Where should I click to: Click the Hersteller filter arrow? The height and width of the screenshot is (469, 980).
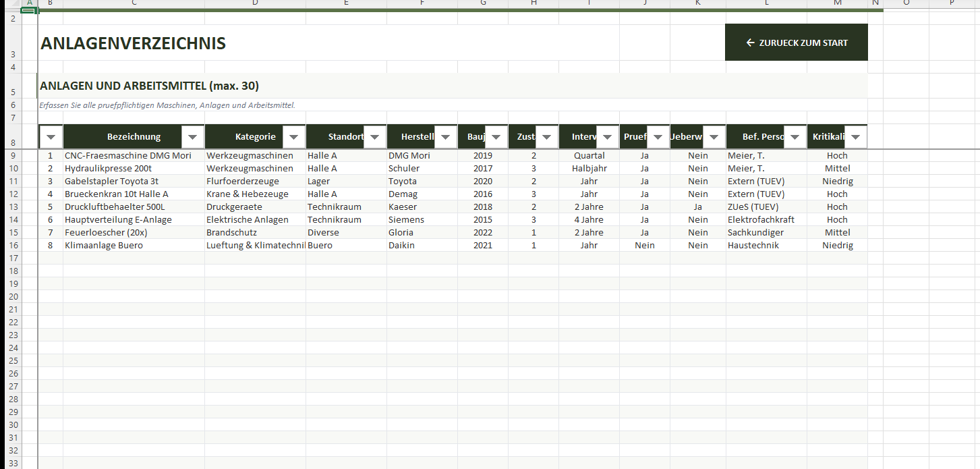click(x=445, y=137)
